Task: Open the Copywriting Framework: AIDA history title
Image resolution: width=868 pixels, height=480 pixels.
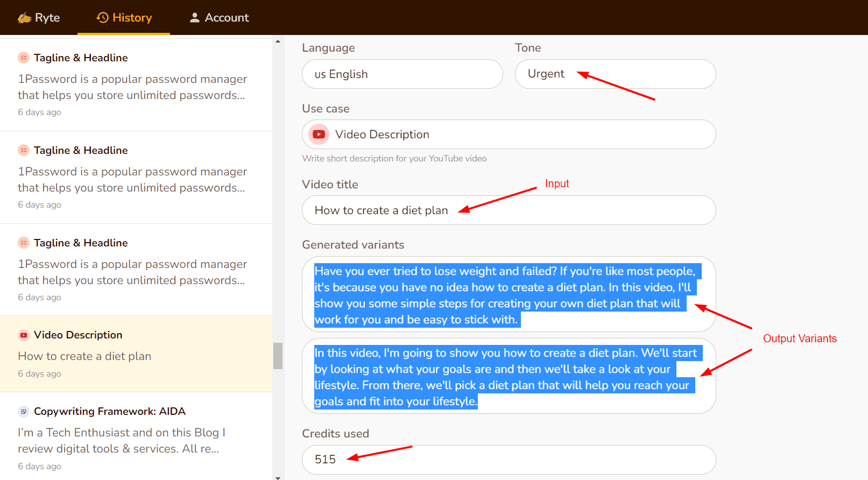Action: point(109,412)
